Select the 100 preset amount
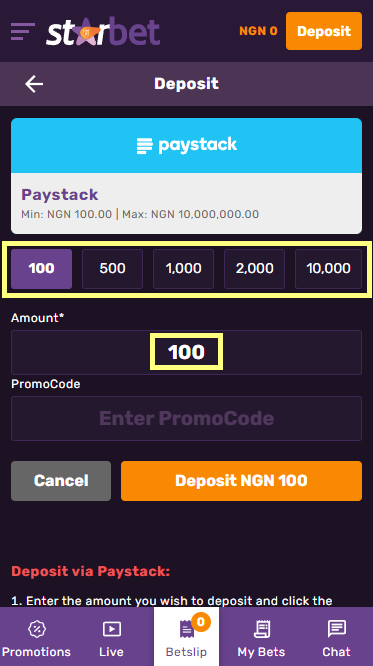 click(42, 269)
